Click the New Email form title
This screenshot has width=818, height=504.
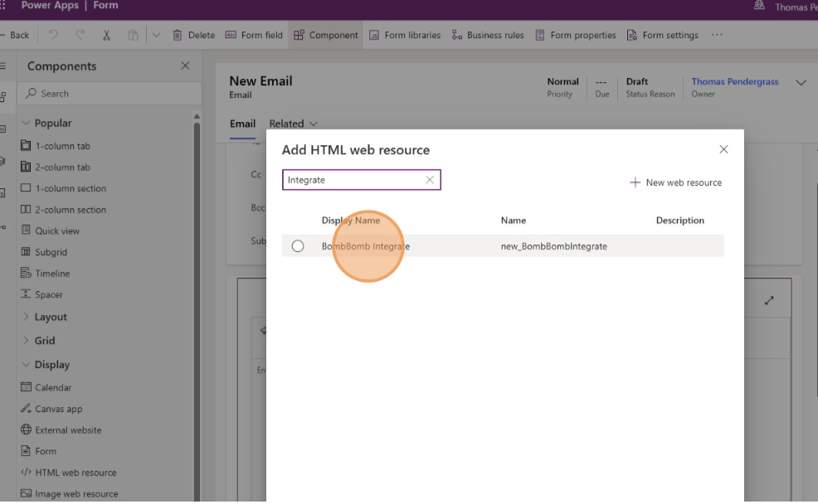click(x=260, y=80)
